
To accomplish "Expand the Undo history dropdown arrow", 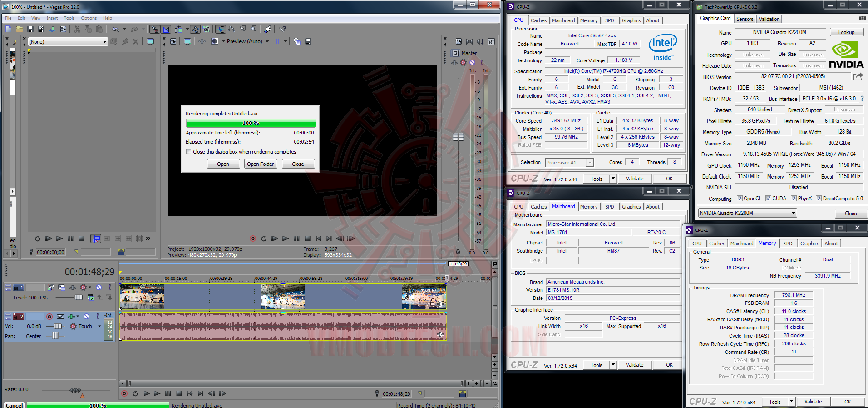I will tap(124, 29).
